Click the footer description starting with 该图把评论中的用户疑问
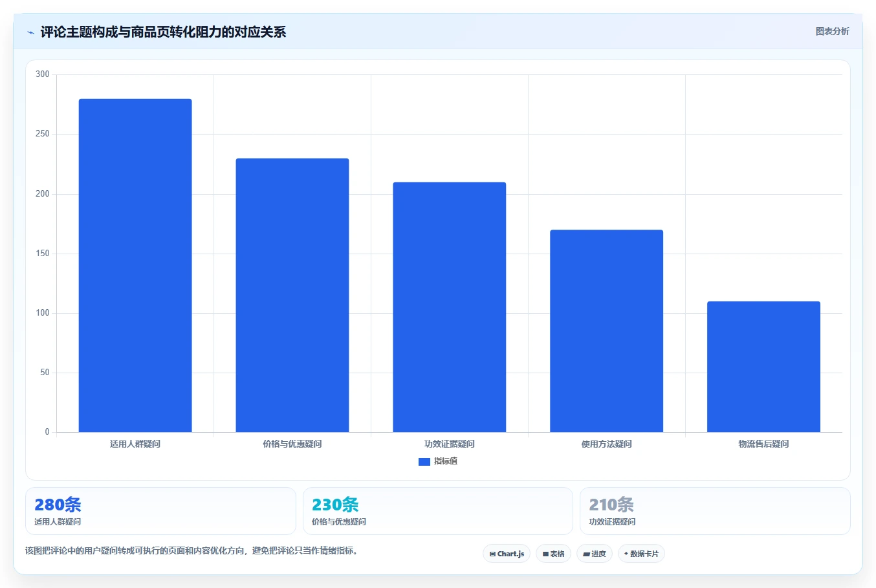Viewport: 876px width, 588px height. click(x=192, y=551)
